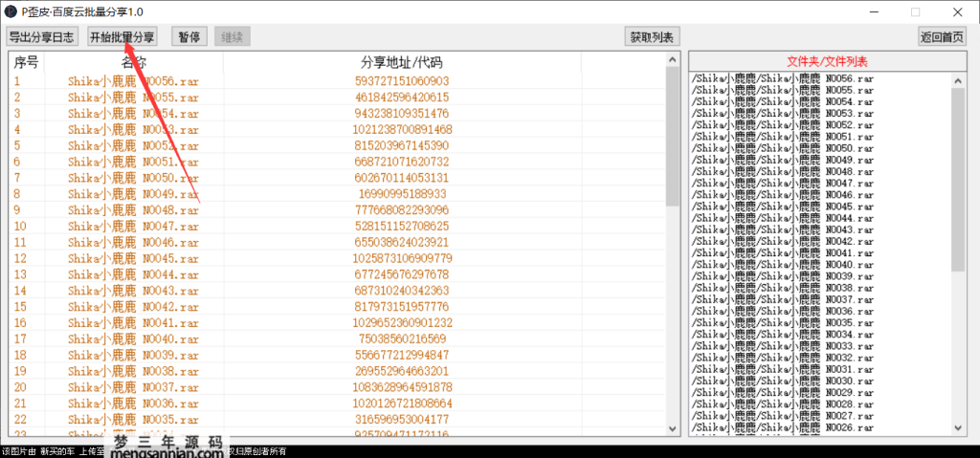Image resolution: width=980 pixels, height=458 pixels.
Task: Select file list entry ending N0049.rar
Action: point(783,160)
